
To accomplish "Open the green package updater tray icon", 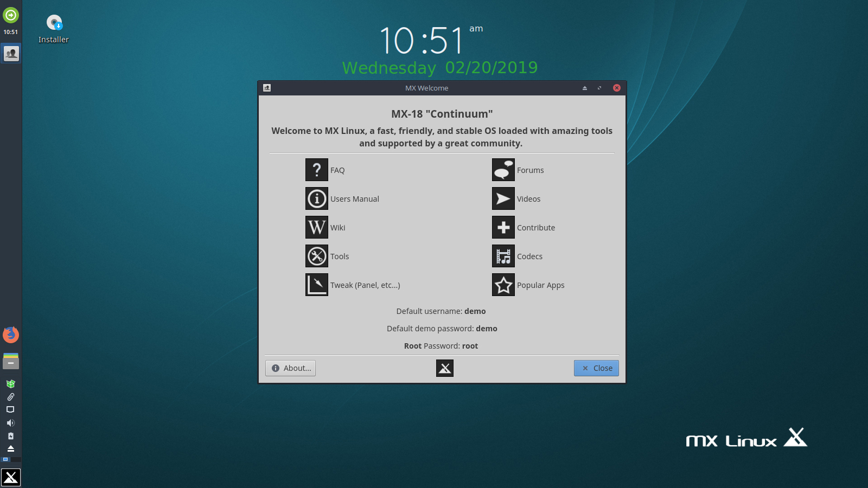I will 10,384.
